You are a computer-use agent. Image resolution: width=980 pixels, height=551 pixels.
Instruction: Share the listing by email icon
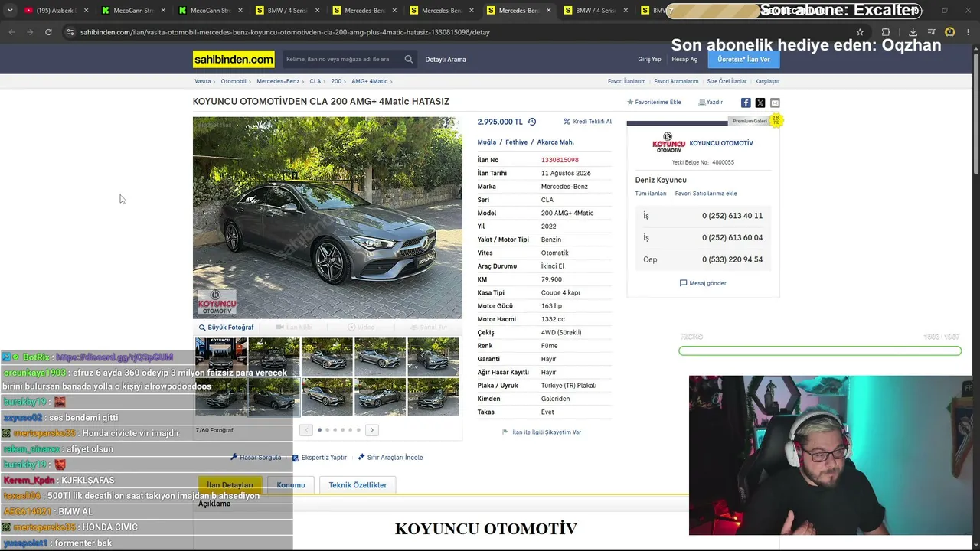click(x=775, y=103)
